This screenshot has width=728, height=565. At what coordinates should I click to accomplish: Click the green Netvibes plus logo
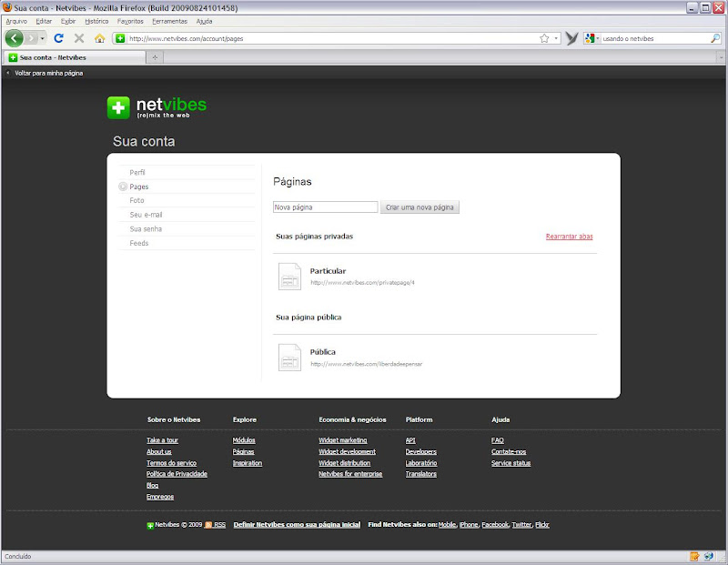[118, 107]
